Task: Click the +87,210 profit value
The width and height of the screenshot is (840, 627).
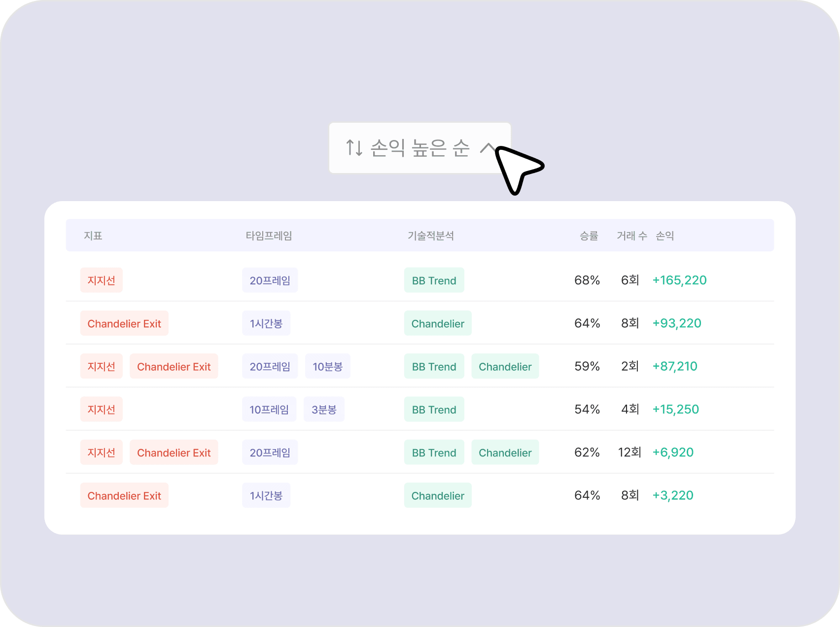Action: click(675, 366)
